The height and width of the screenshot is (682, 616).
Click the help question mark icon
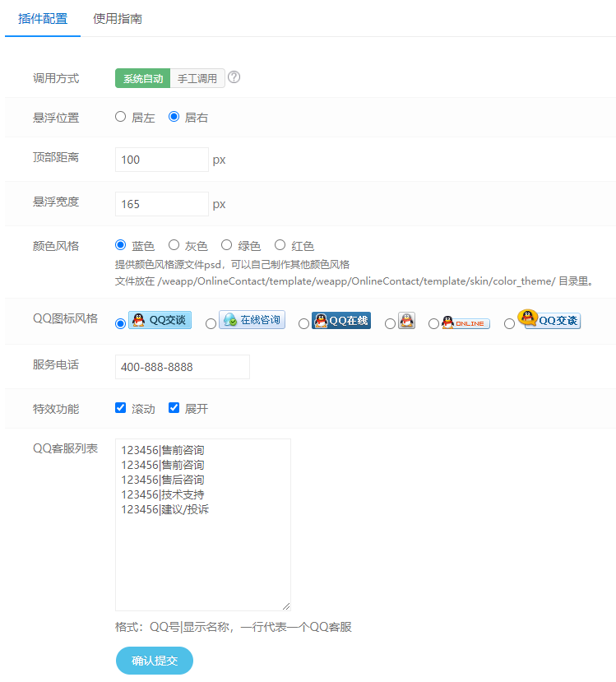[234, 77]
